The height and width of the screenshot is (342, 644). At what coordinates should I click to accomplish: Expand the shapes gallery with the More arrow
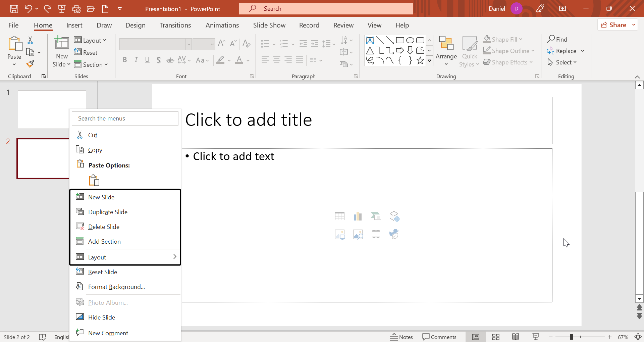click(430, 60)
